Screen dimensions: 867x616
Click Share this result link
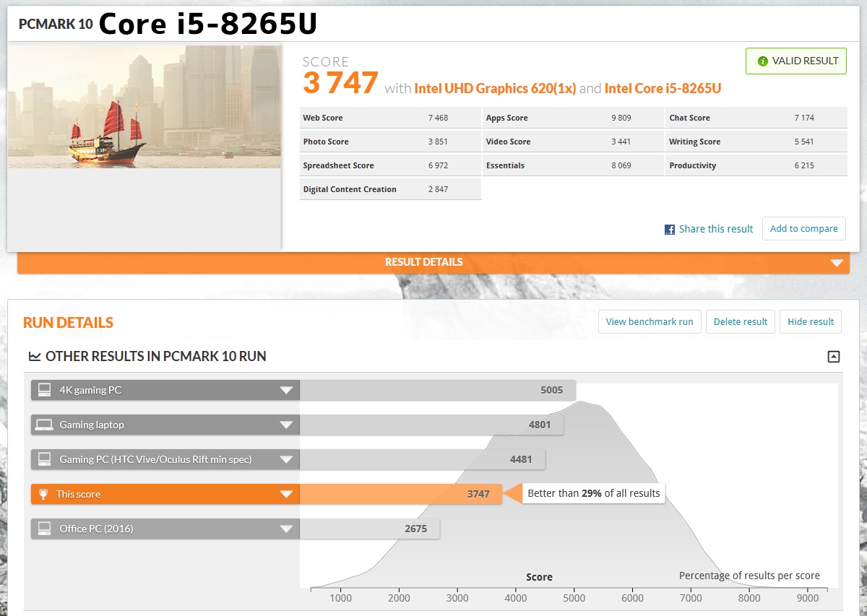coord(716,229)
